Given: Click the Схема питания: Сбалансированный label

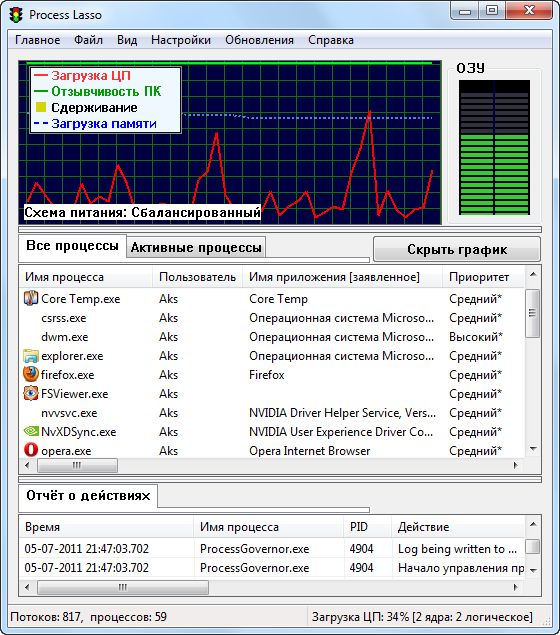Looking at the screenshot, I should pos(142,212).
